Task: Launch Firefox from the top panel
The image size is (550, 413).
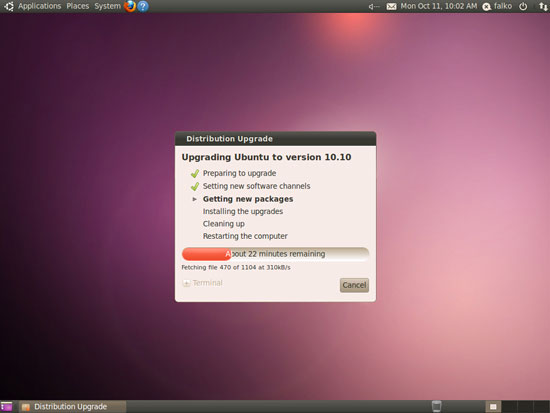Action: tap(130, 6)
